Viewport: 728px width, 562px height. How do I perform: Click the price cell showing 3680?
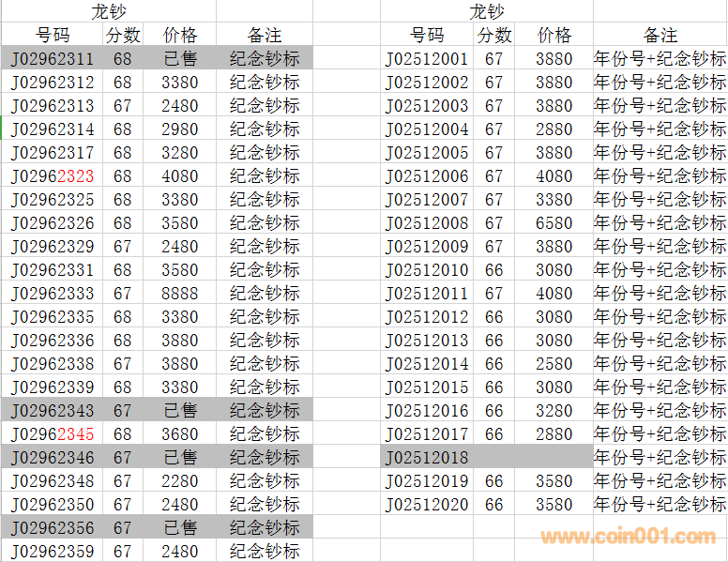coord(179,433)
